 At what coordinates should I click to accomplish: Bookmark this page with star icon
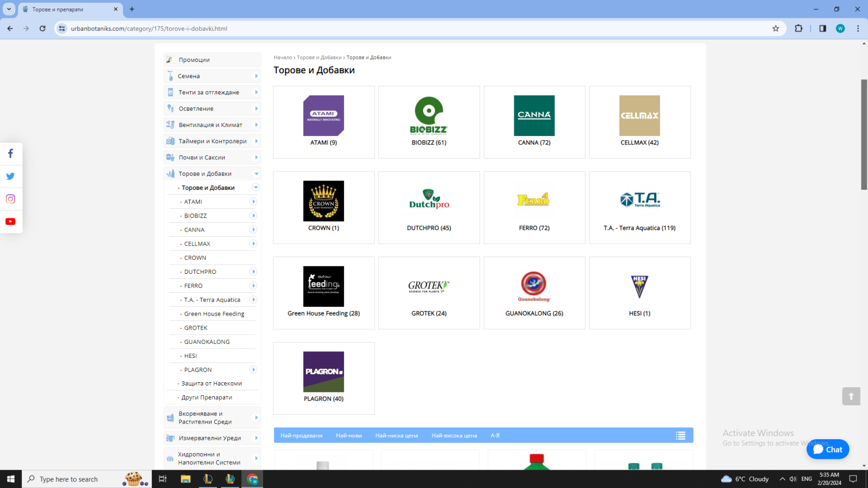click(x=776, y=29)
